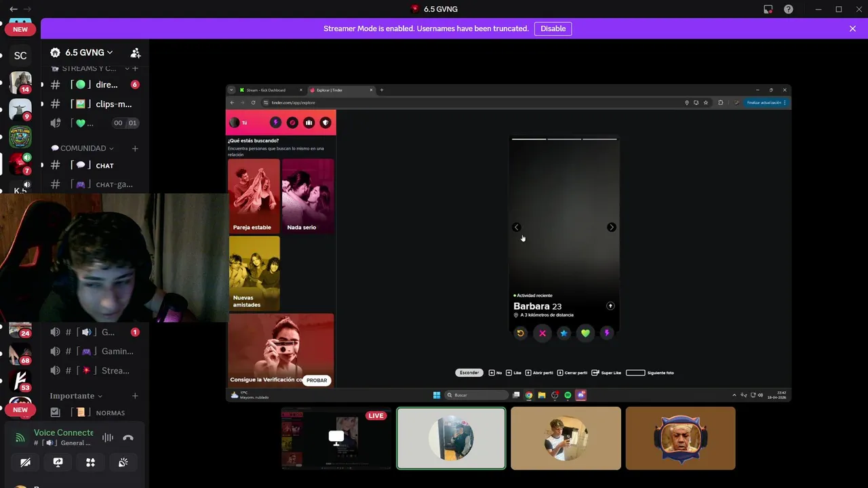Click the pink X Nope button
The height and width of the screenshot is (488, 868).
542,333
